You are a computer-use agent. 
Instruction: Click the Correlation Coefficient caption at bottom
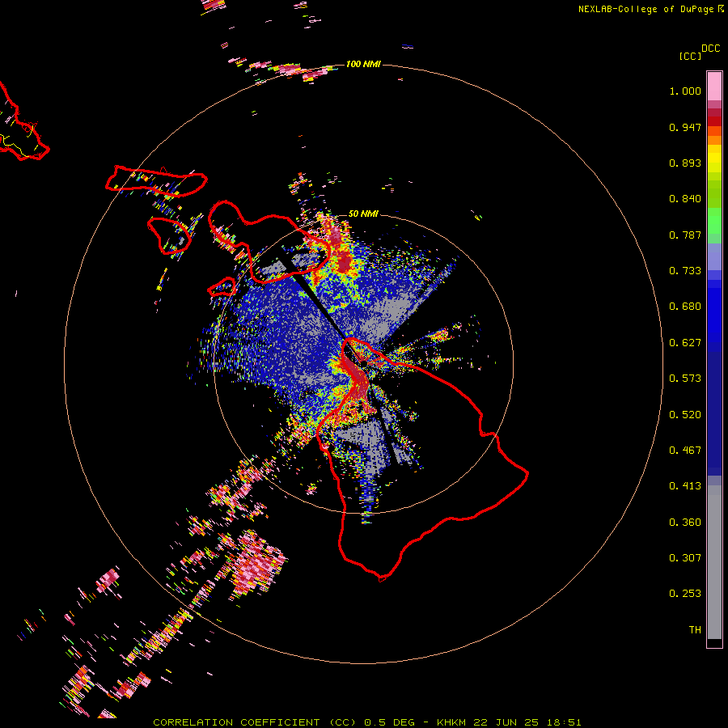(x=367, y=722)
